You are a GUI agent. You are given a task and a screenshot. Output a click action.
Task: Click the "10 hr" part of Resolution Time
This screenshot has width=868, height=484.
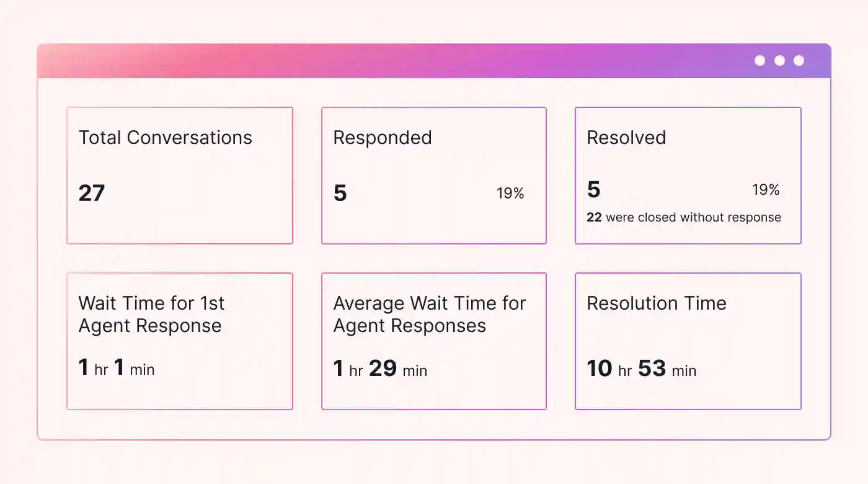609,369
